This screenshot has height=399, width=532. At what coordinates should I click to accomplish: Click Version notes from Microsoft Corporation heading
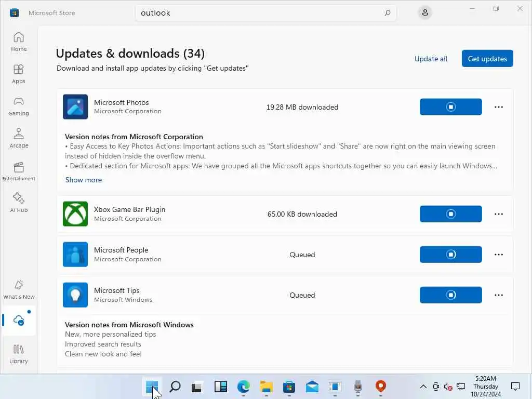(x=134, y=137)
